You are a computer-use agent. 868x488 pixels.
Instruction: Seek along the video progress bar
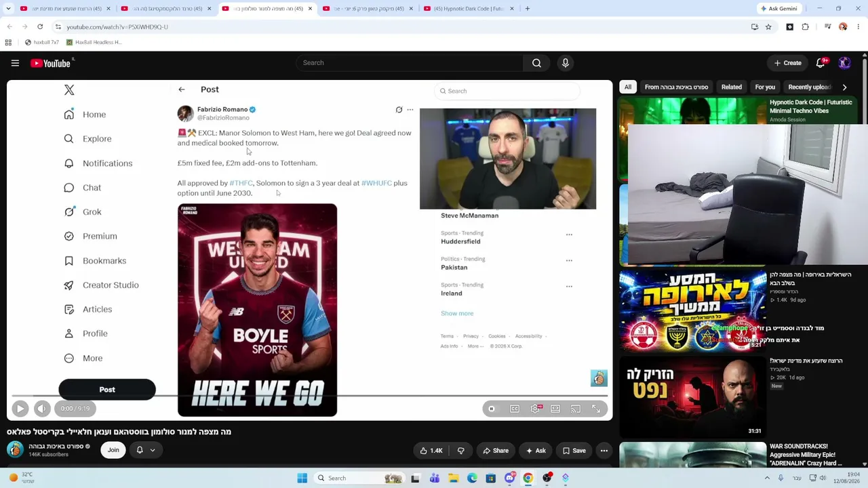309,395
